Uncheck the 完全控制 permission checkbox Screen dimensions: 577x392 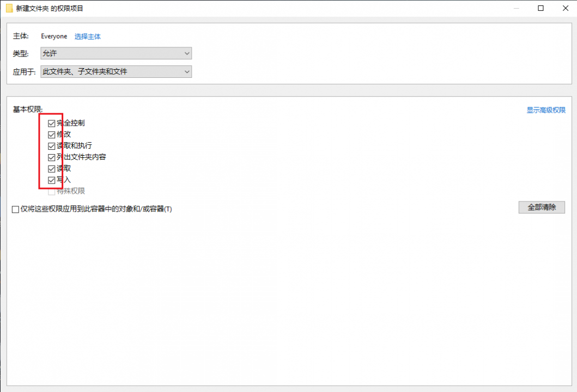[x=52, y=123]
